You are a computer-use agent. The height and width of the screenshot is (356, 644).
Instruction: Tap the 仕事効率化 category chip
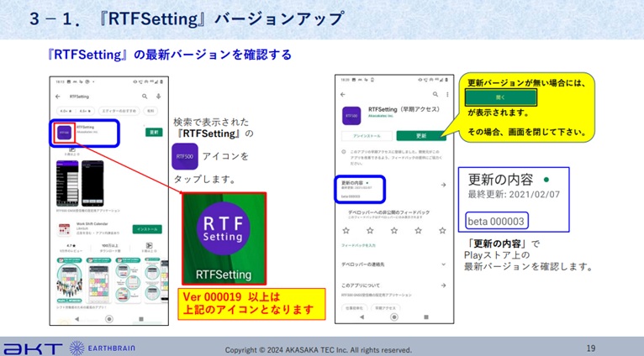tap(354, 307)
